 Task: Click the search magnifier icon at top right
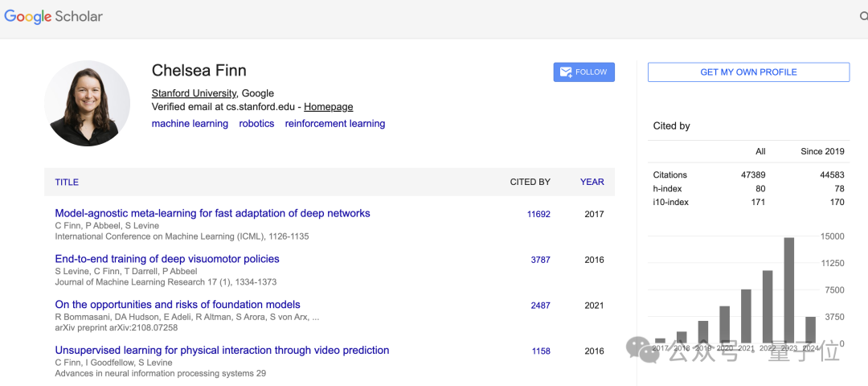pos(864,17)
